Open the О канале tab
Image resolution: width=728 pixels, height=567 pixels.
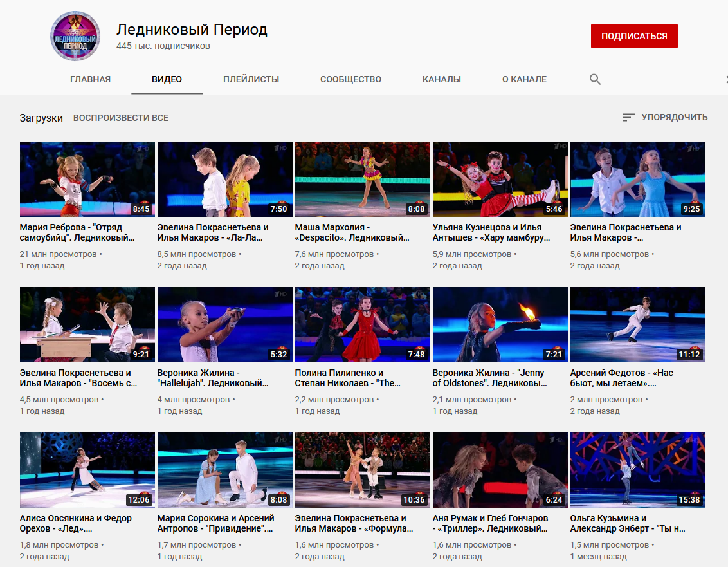click(x=524, y=79)
